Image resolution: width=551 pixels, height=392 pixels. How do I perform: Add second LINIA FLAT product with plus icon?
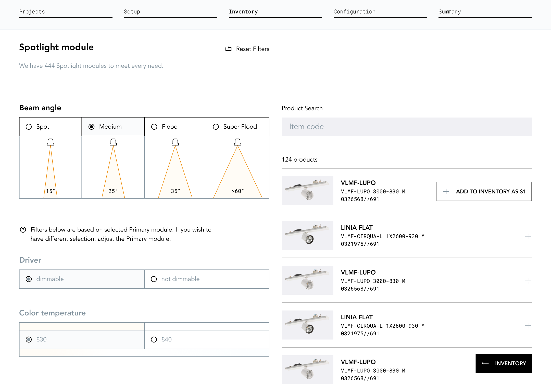(x=528, y=326)
